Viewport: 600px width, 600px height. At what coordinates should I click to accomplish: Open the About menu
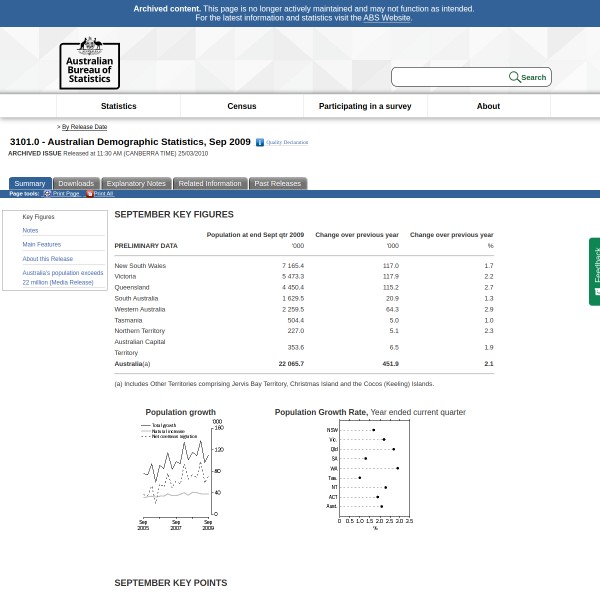click(x=488, y=106)
